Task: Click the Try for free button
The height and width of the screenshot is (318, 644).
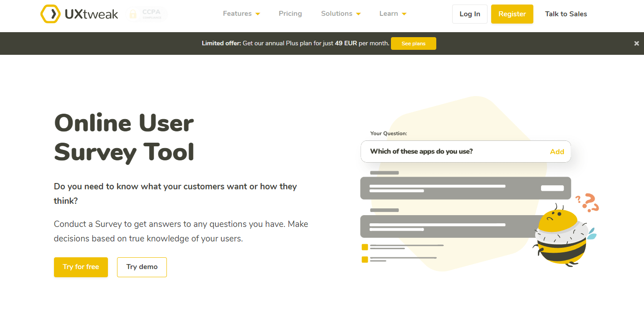Action: [81, 267]
